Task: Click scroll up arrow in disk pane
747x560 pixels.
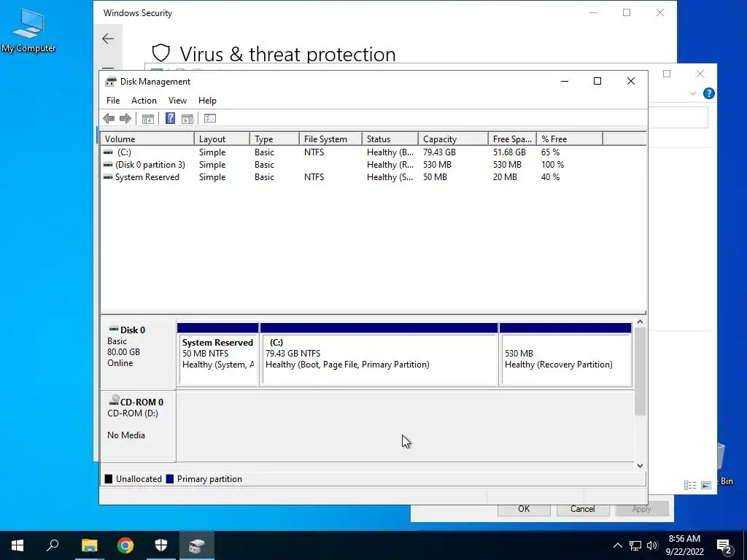Action: (x=640, y=322)
